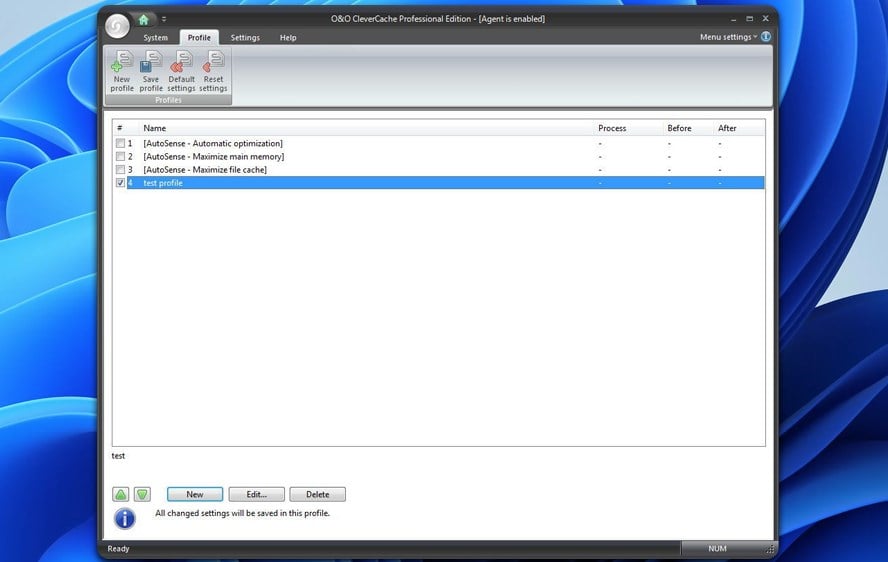Open the Help tab
Screen dimensions: 888x562
(x=288, y=37)
